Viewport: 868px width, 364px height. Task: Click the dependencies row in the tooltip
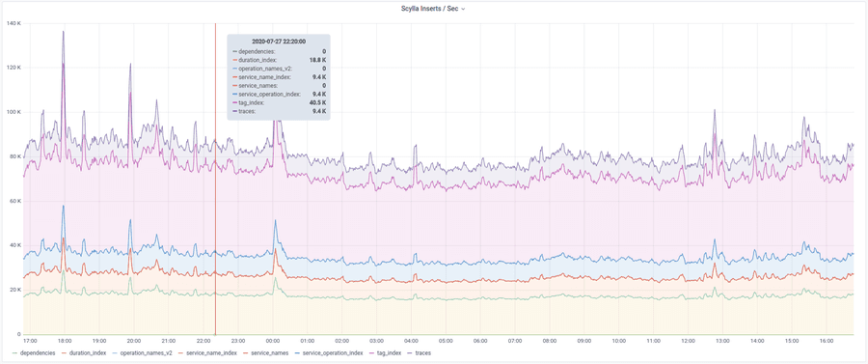coord(279,51)
